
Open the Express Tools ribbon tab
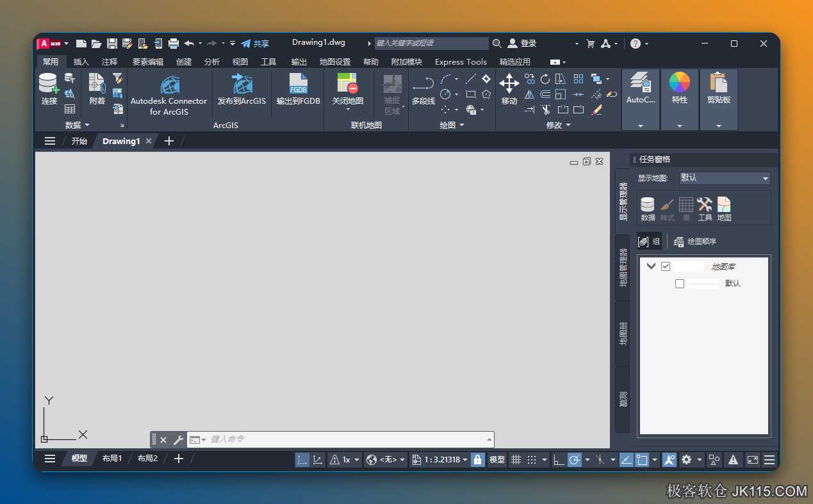461,62
